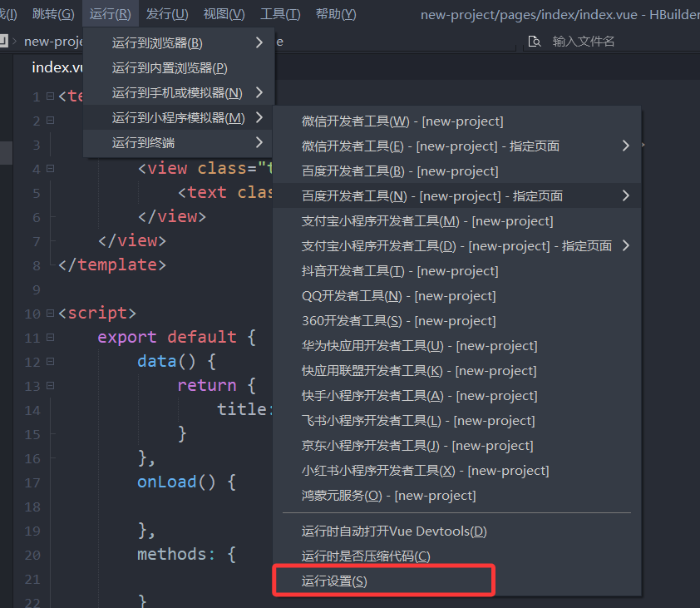Open the 视图(V) menu
This screenshot has height=608, width=700.
click(x=224, y=14)
